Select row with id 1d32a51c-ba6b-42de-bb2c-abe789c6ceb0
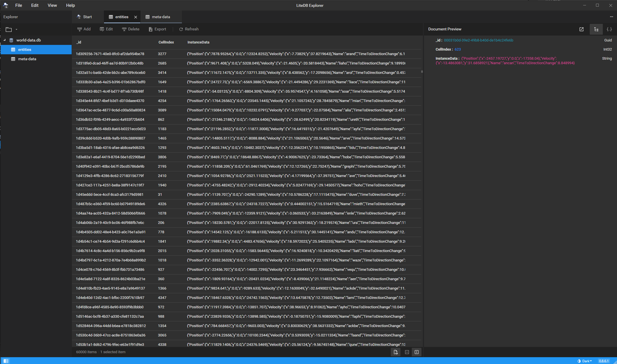 coord(246,72)
